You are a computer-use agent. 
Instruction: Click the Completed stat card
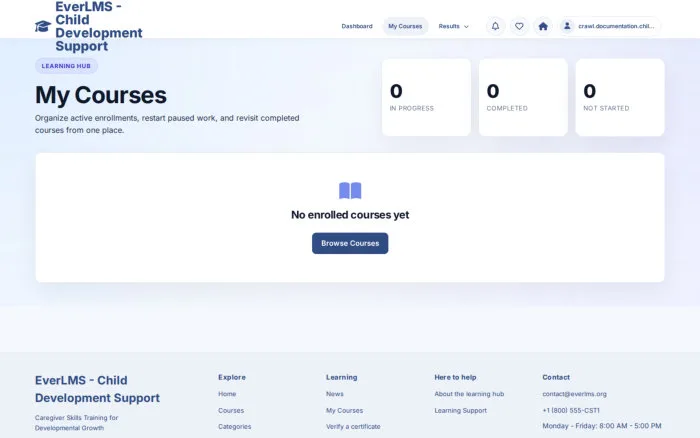pos(523,97)
